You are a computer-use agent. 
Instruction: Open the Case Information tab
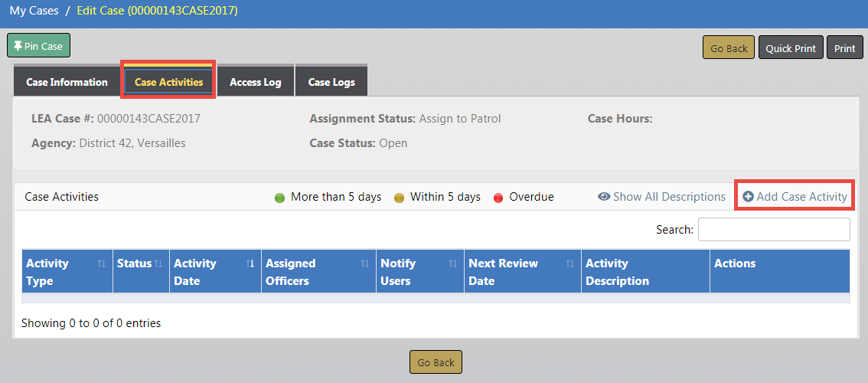tap(67, 82)
